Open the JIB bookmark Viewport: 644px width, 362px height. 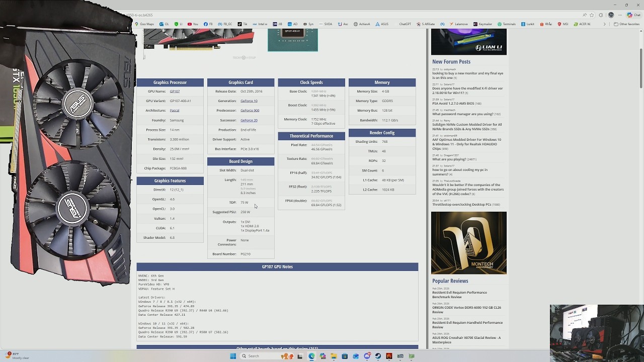[x=278, y=24]
